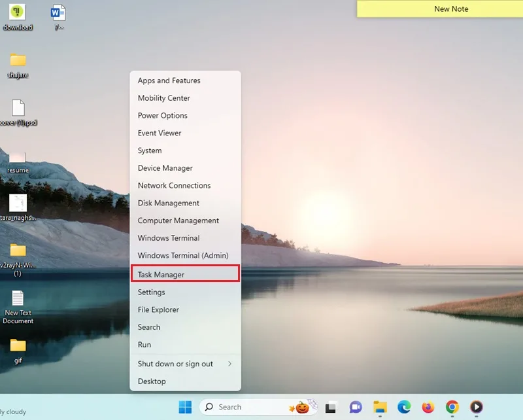This screenshot has height=420, width=523.
Task: Select the gif folder icon
Action: (18, 351)
